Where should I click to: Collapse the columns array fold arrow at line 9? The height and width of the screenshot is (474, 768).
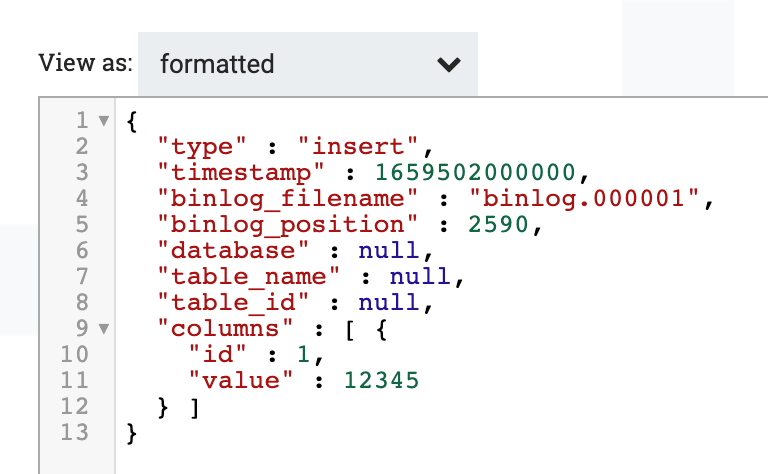(103, 328)
